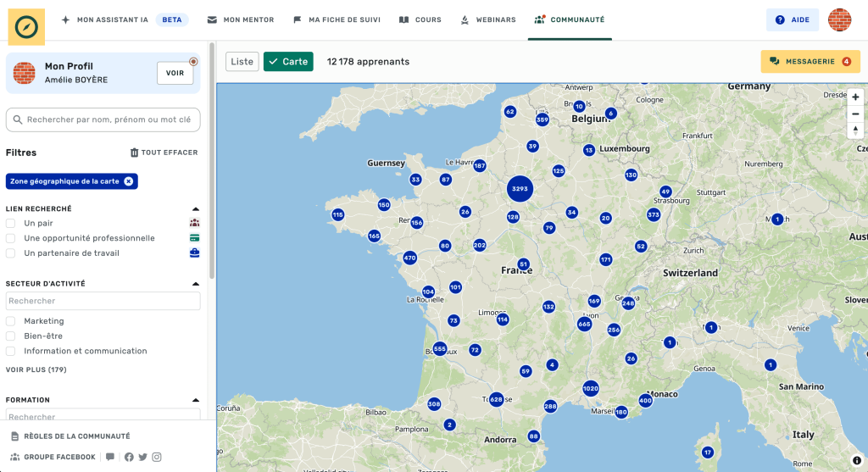Tick 'Une opportunité professionnelle' checkbox
This screenshot has height=472, width=868.
tap(11, 238)
